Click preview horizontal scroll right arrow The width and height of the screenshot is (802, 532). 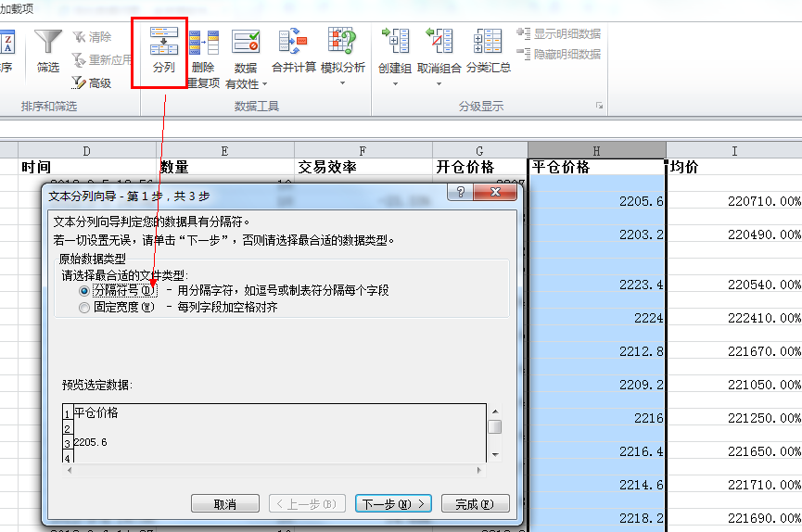[x=478, y=470]
